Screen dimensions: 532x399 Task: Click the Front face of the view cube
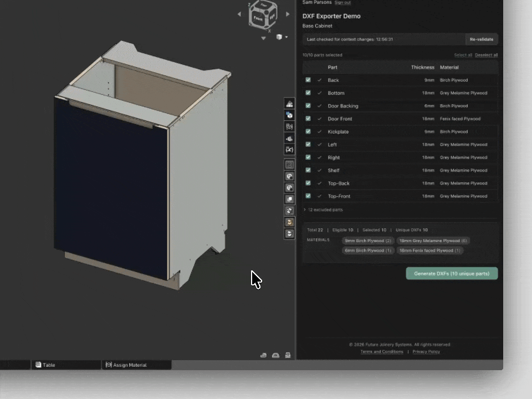[258, 19]
